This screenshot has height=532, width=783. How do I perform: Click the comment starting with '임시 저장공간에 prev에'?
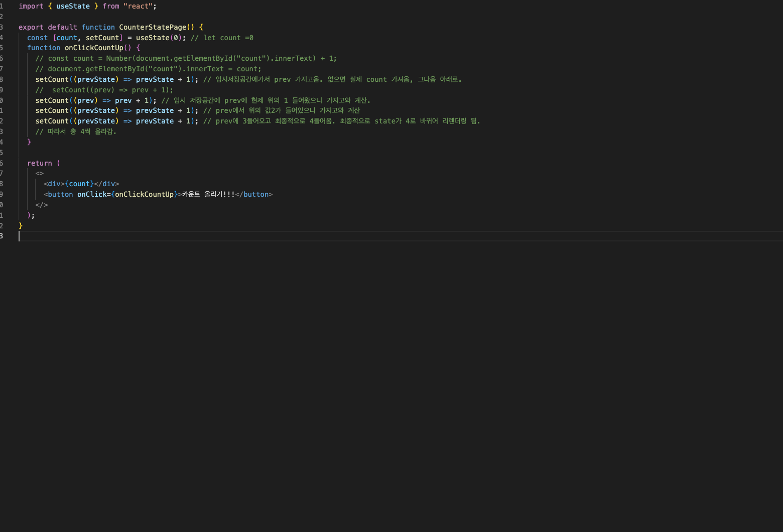[266, 100]
